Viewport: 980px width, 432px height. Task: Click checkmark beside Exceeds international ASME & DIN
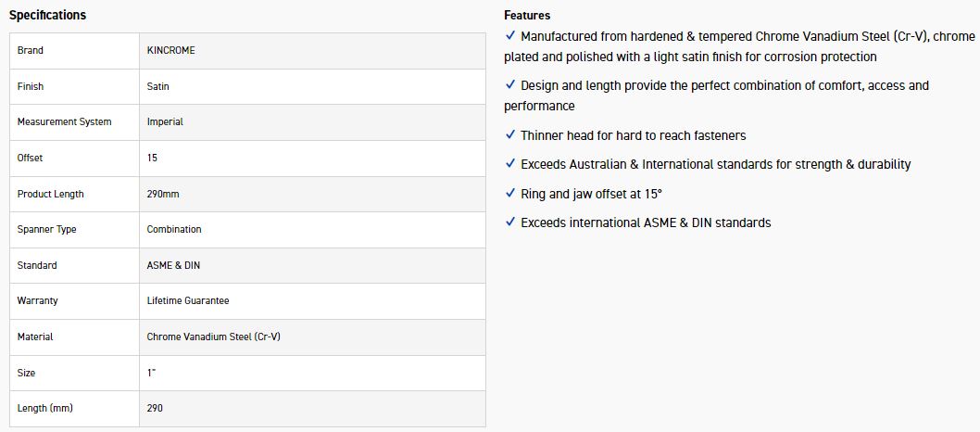(510, 222)
